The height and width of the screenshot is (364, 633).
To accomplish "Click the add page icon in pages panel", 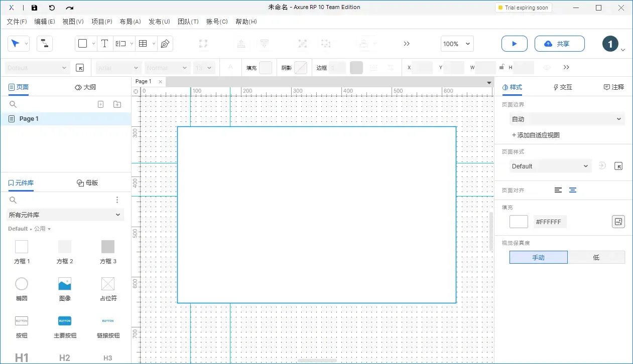I will point(100,104).
